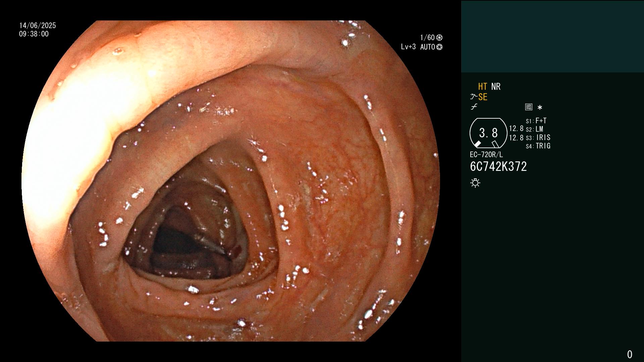Click the AUTO exposure mode text
This screenshot has height=362, width=644.
click(x=428, y=47)
